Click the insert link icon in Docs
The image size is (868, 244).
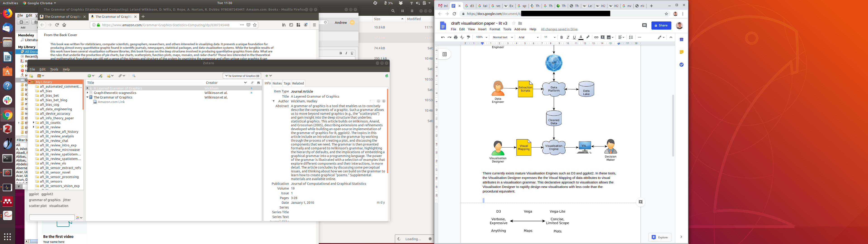(x=596, y=38)
